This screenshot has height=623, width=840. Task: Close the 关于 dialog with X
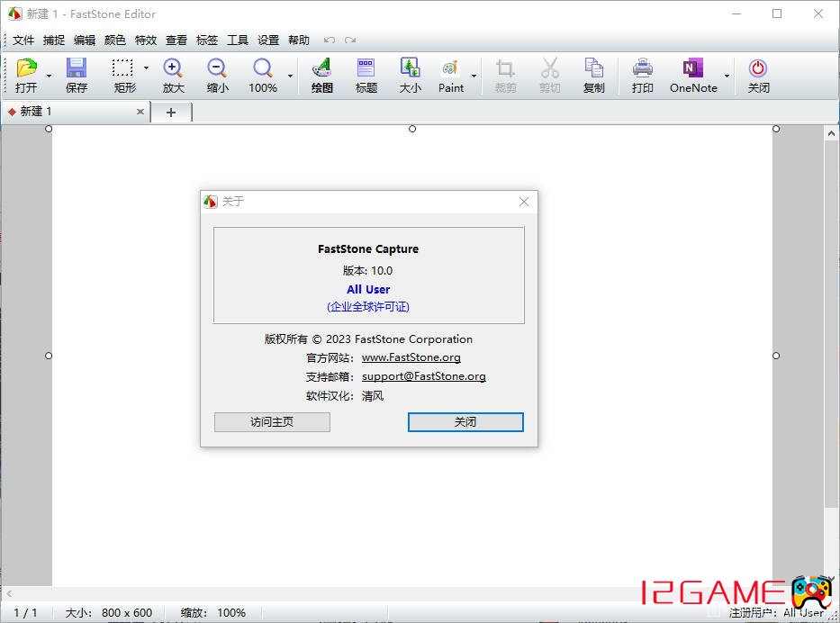pos(524,202)
